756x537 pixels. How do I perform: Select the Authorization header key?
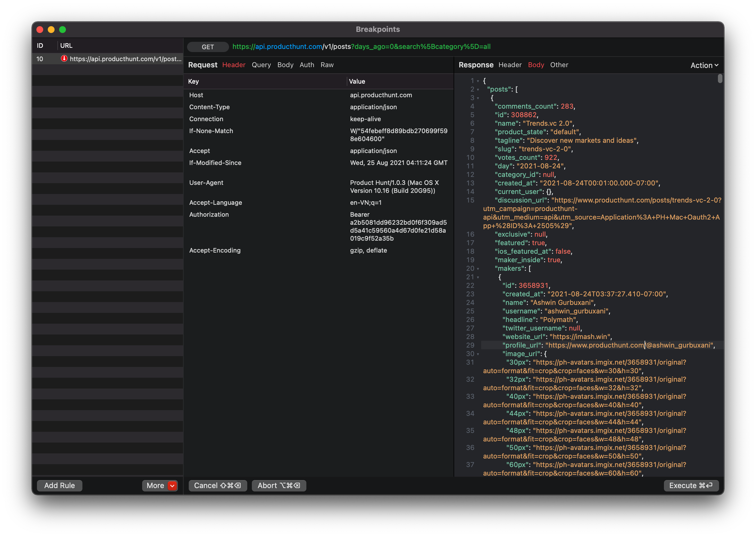point(209,214)
